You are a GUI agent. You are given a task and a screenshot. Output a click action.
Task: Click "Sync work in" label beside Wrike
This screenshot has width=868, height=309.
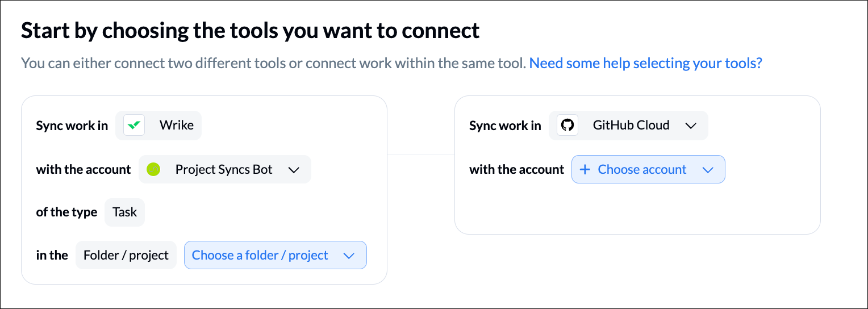(x=72, y=126)
